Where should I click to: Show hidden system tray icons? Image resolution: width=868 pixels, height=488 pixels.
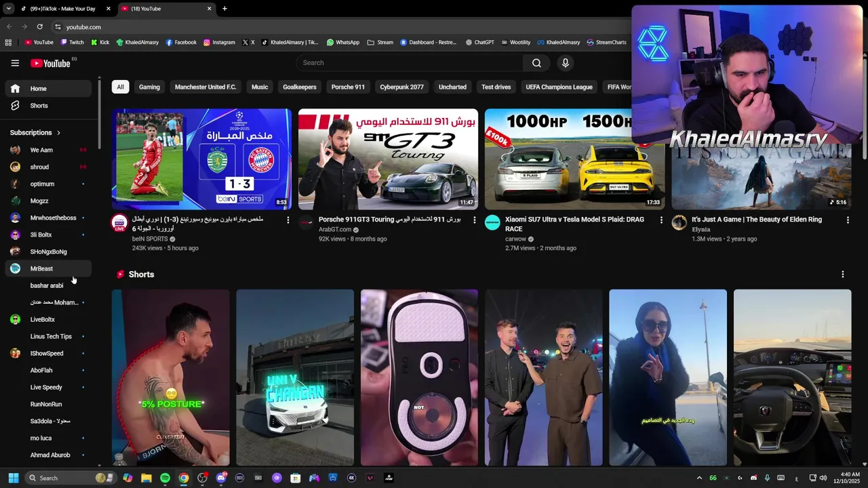[x=698, y=478]
